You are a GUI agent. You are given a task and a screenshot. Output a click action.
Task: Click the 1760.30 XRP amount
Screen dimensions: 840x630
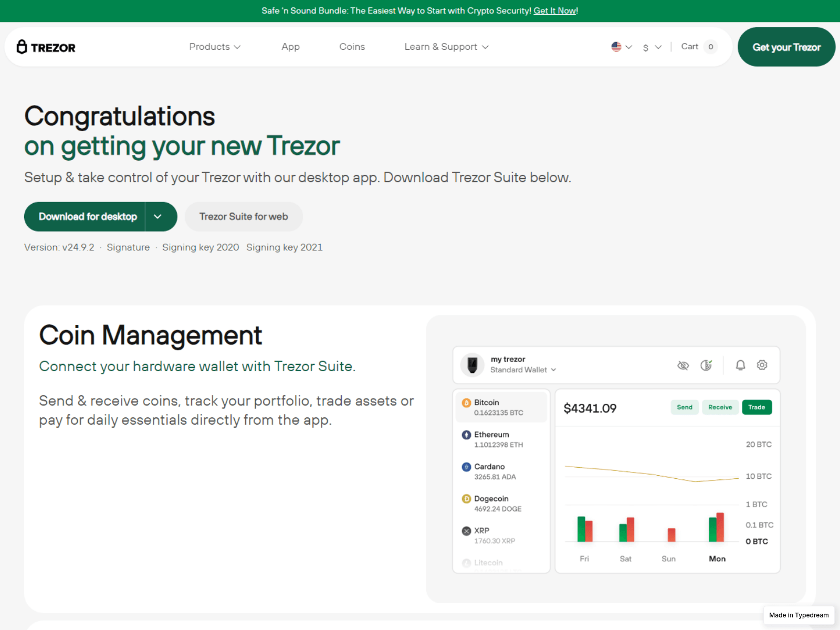point(495,541)
